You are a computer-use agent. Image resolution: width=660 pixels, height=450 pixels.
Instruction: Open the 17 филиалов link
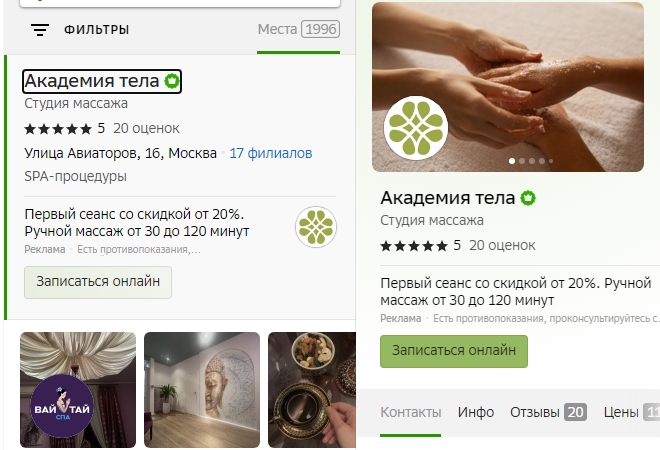pos(271,153)
